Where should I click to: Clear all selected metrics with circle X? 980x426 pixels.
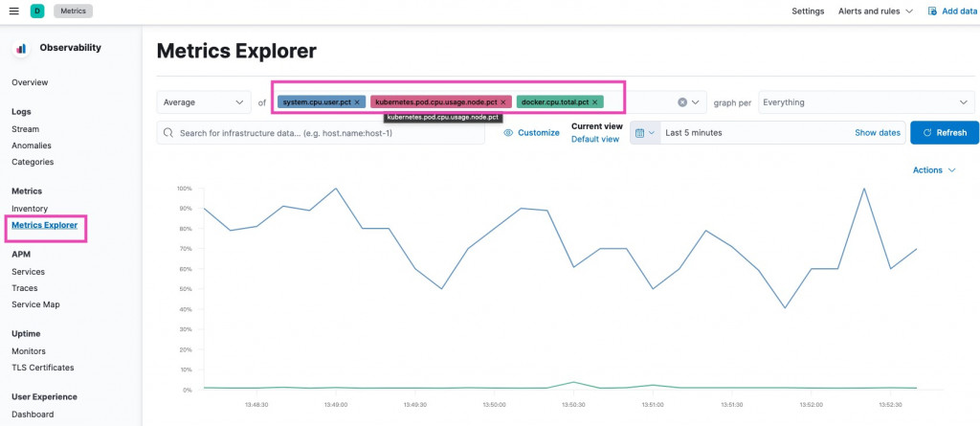(x=682, y=102)
